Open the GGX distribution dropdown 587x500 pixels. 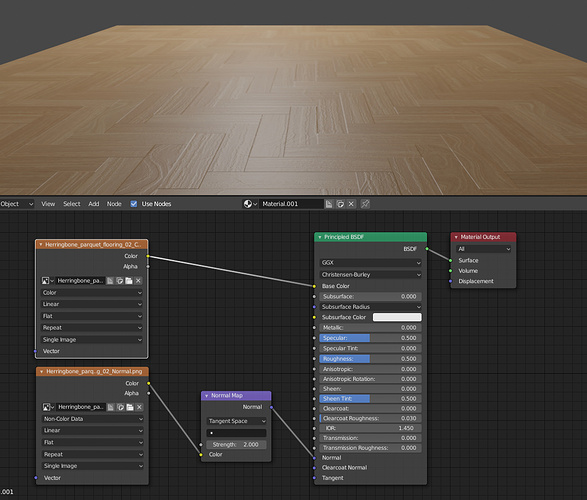370,263
